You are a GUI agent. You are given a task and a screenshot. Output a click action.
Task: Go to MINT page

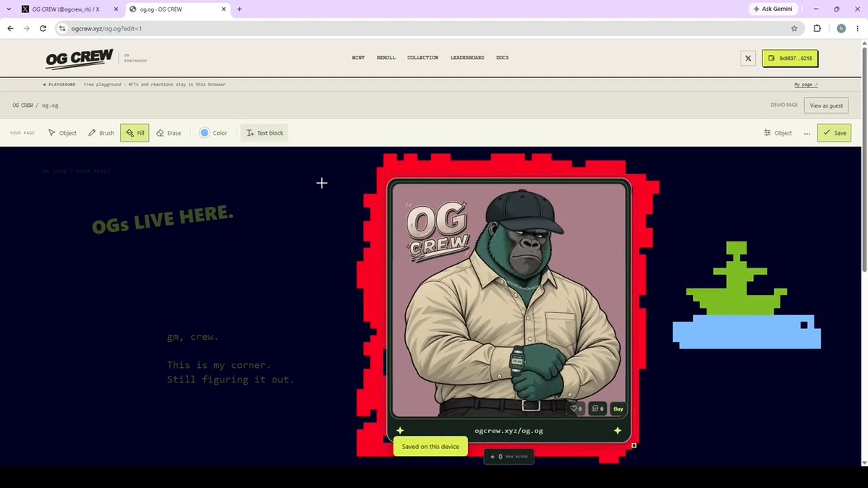click(358, 58)
